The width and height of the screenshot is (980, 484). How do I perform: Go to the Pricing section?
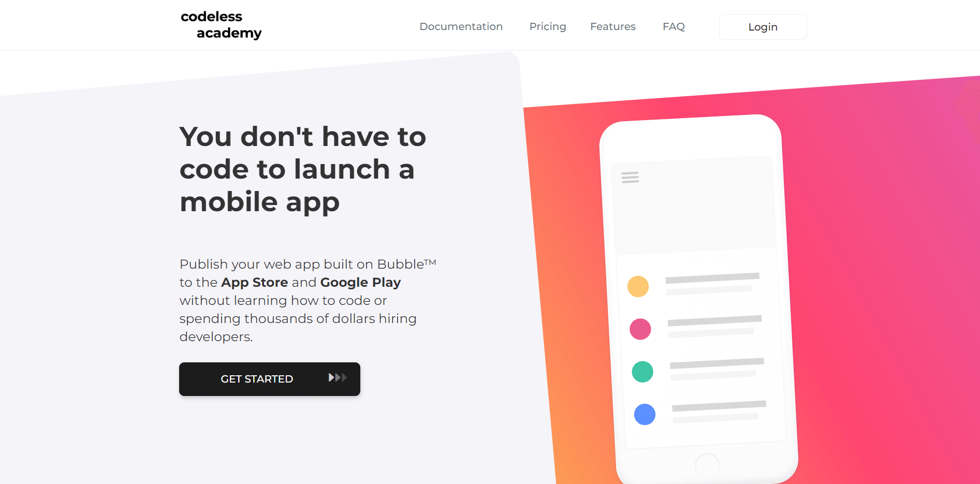(x=547, y=26)
